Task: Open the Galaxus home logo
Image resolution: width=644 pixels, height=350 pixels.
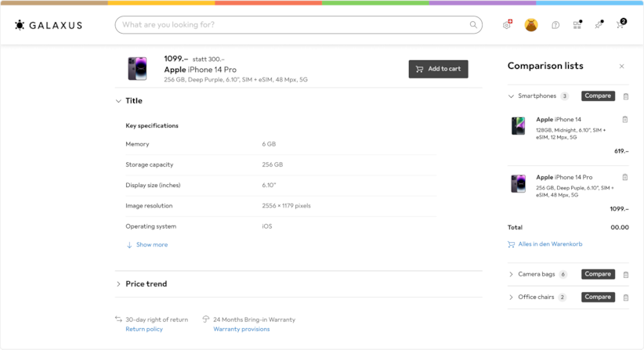Action: 49,25
